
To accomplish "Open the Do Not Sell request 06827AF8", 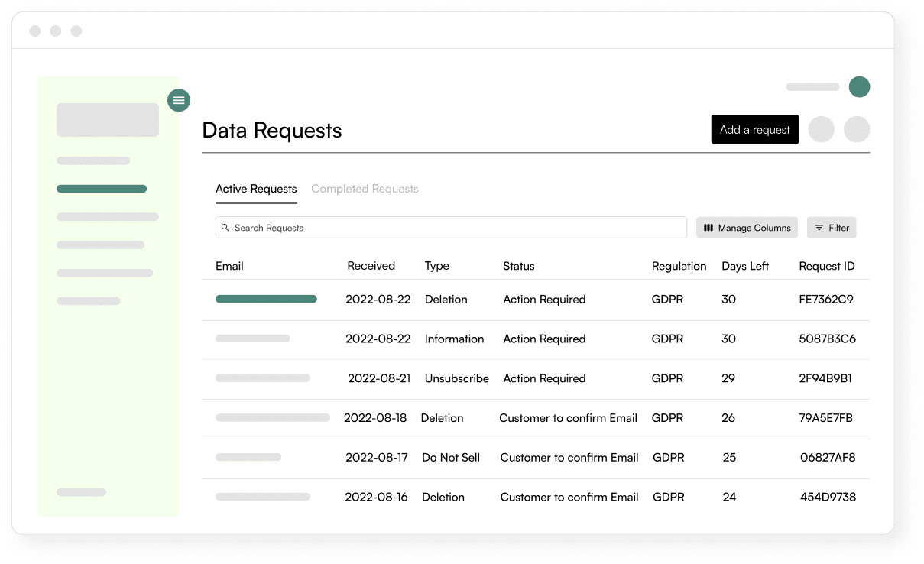I will tap(536, 458).
